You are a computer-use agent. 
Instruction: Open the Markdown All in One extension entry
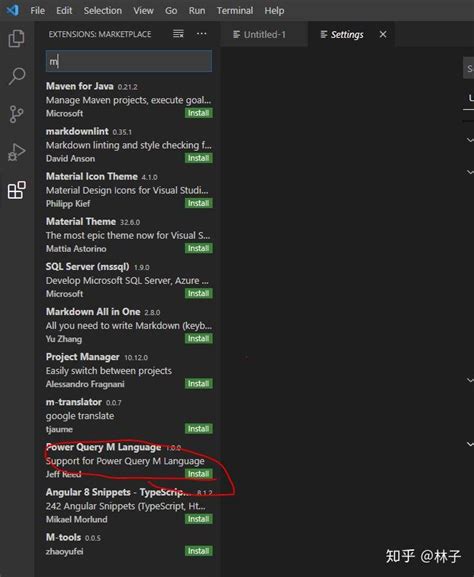point(129,325)
